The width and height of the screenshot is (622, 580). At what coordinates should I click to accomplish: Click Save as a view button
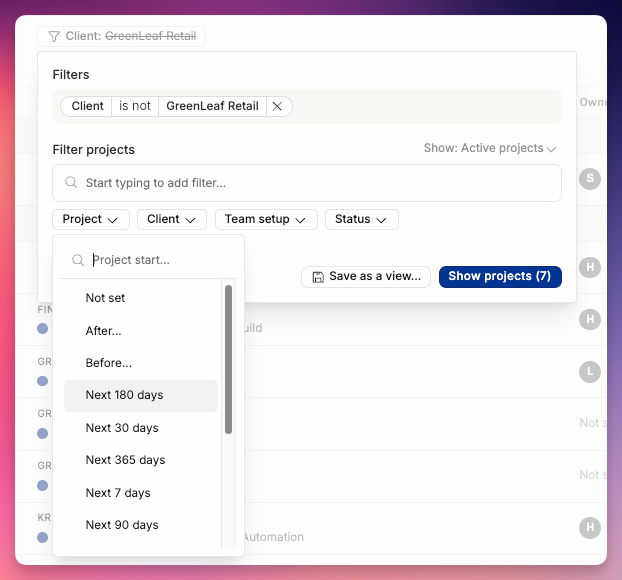tap(366, 277)
